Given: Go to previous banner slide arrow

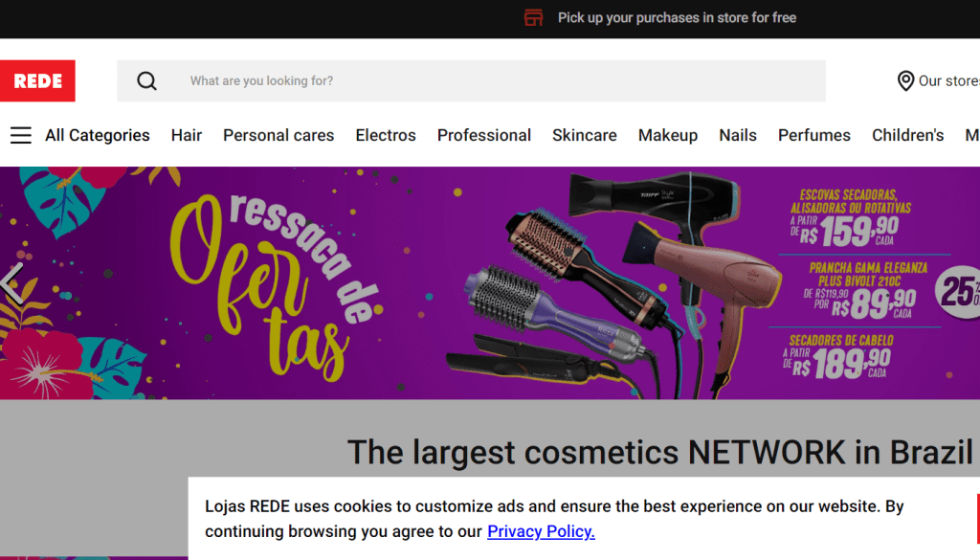Looking at the screenshot, I should (x=12, y=283).
